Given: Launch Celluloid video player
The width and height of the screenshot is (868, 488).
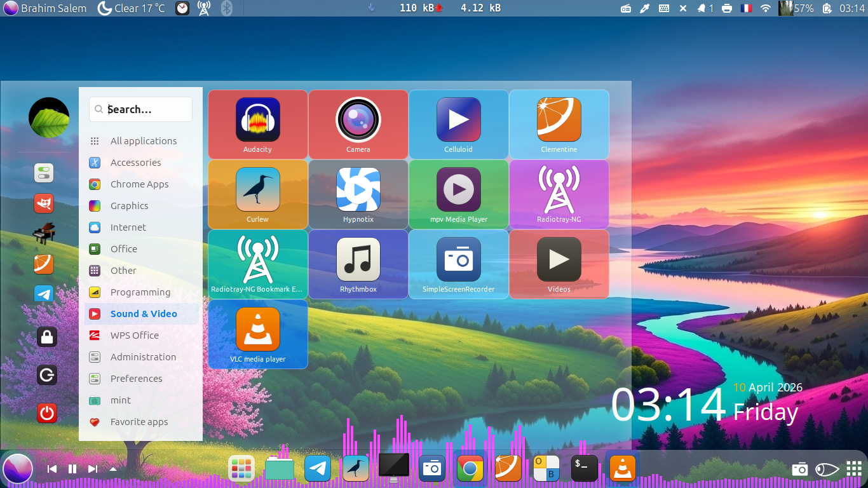Looking at the screenshot, I should point(459,125).
